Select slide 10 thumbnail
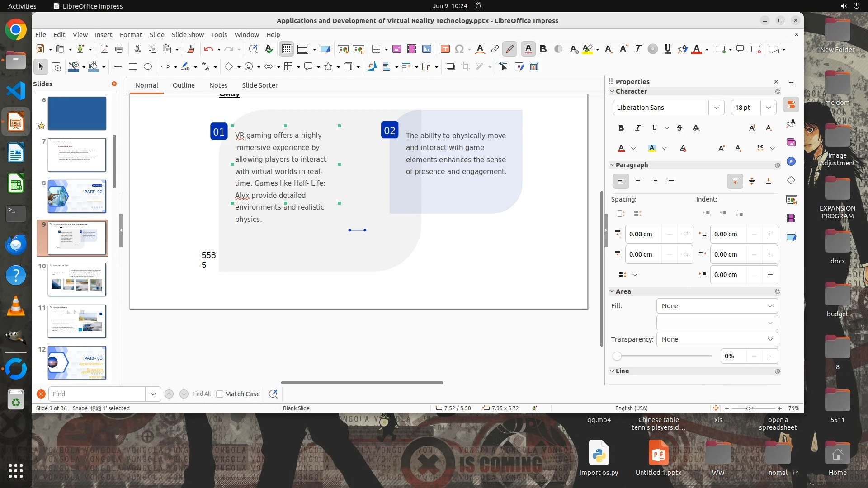Image resolution: width=868 pixels, height=488 pixels. [x=77, y=280]
